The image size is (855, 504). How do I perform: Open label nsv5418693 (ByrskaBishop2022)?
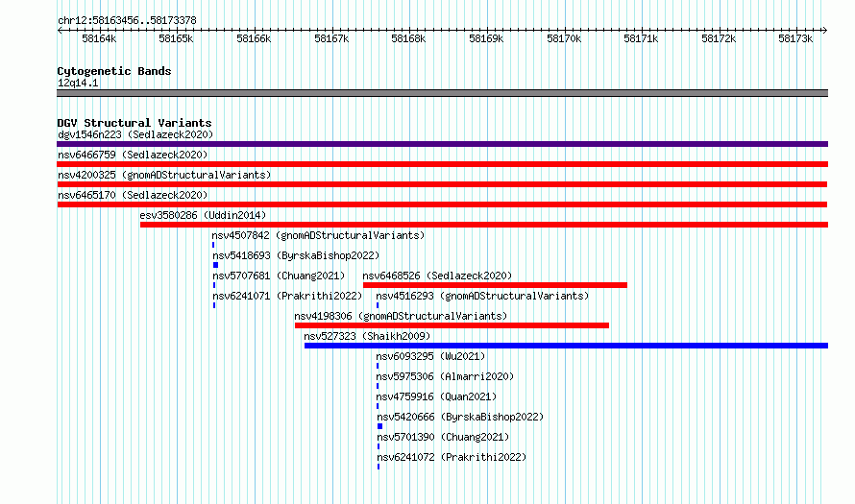[296, 255]
